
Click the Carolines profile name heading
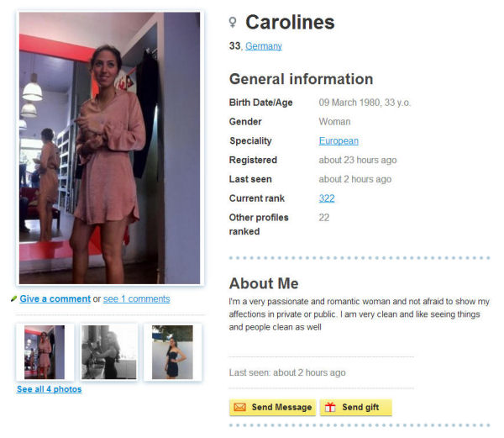point(290,23)
